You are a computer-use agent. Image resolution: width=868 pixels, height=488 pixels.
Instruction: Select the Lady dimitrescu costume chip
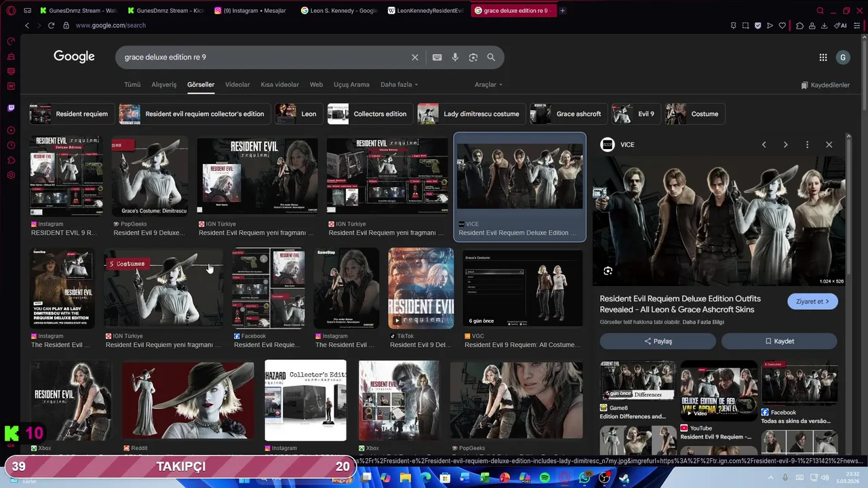click(x=471, y=114)
